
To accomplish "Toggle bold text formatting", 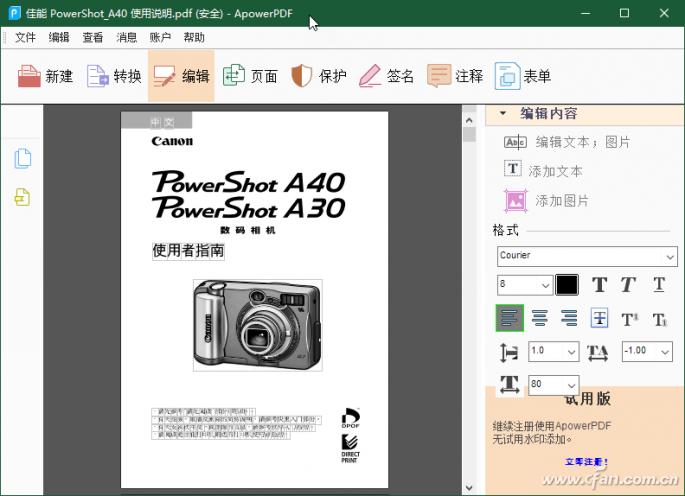I will click(x=599, y=285).
